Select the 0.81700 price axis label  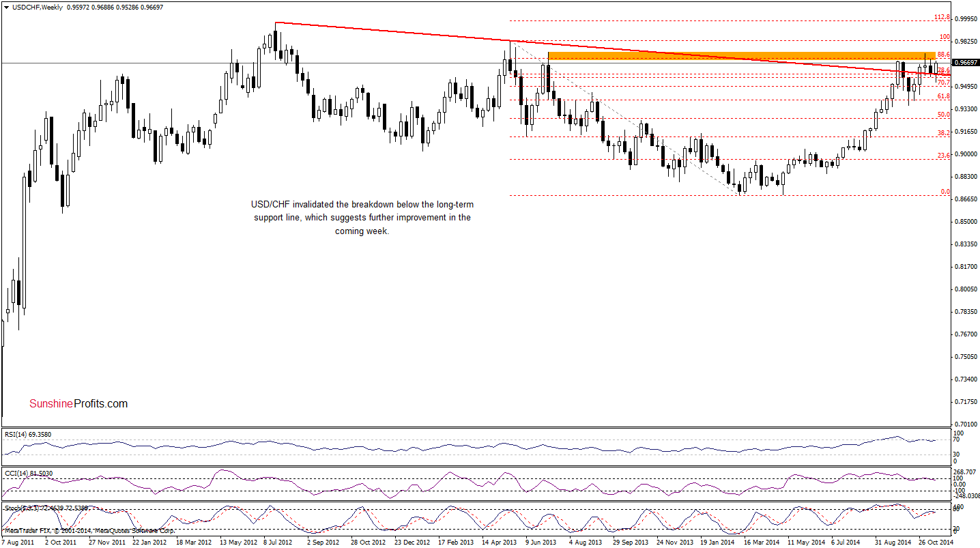pyautogui.click(x=966, y=267)
